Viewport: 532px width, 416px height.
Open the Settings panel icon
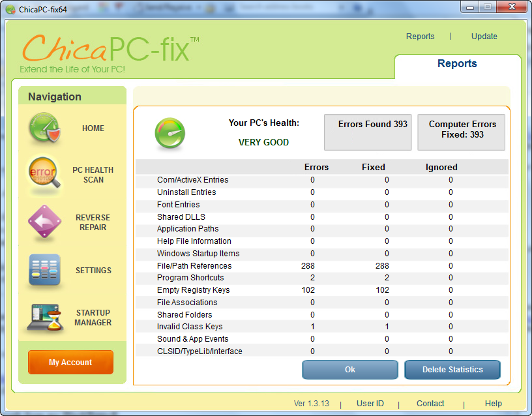pos(44,271)
